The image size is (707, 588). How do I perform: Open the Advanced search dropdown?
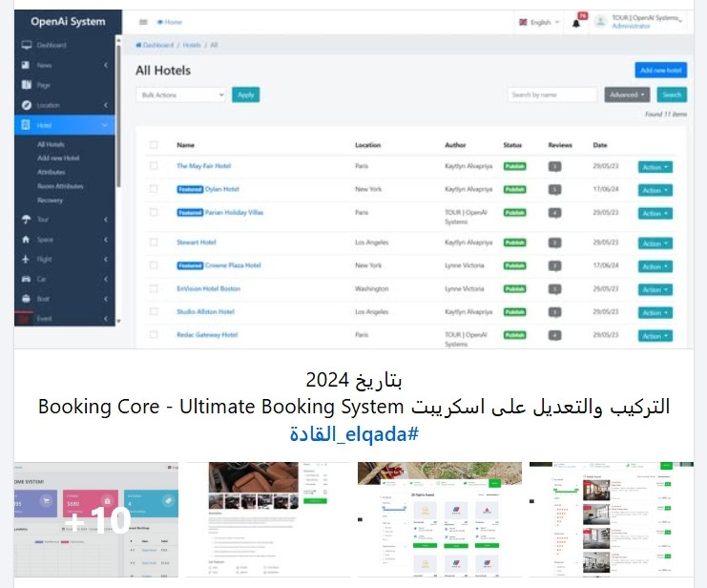point(627,94)
